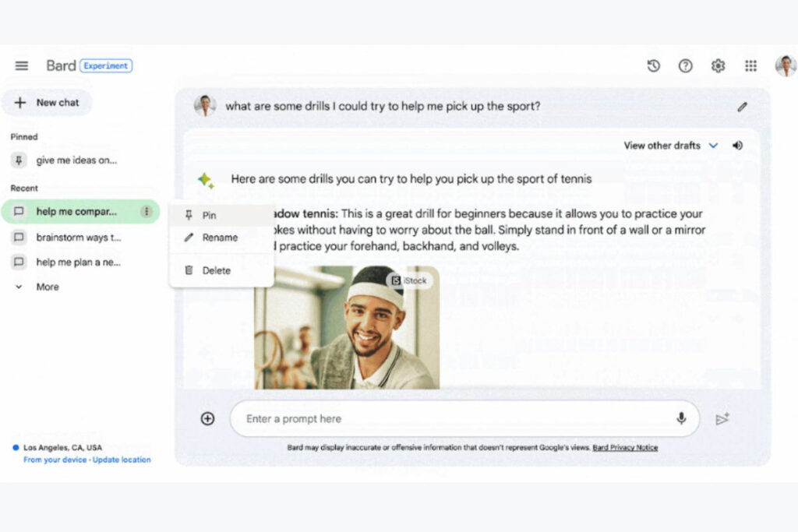Open settings gear icon
The height and width of the screenshot is (532, 798).
[718, 66]
